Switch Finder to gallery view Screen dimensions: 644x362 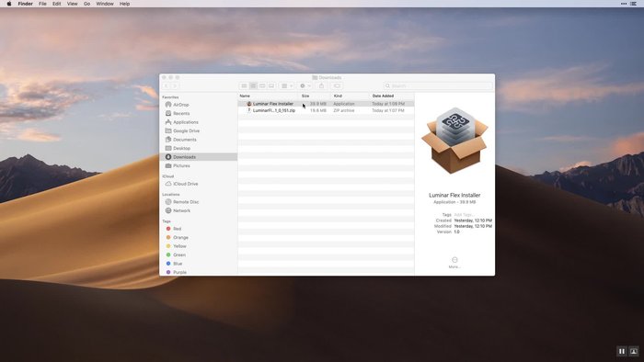click(x=271, y=85)
